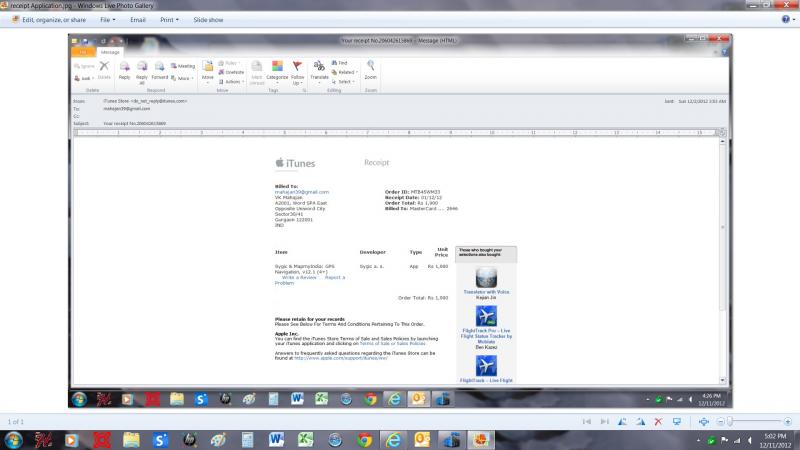Image resolution: width=800 pixels, height=450 pixels.
Task: Show hidden tray icons arrow
Action: pos(698,440)
